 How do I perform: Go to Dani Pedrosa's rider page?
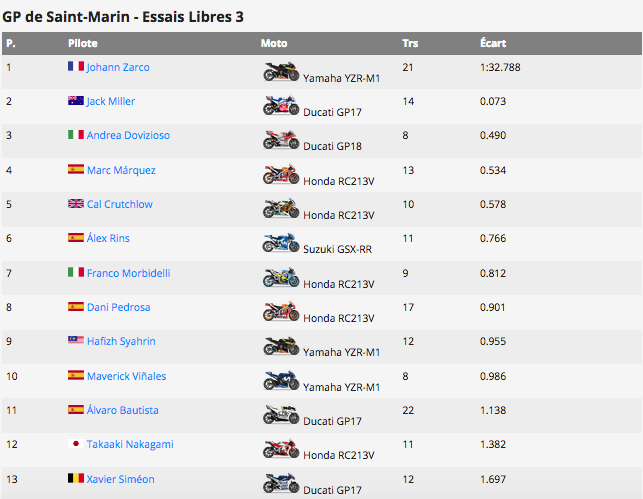119,307
